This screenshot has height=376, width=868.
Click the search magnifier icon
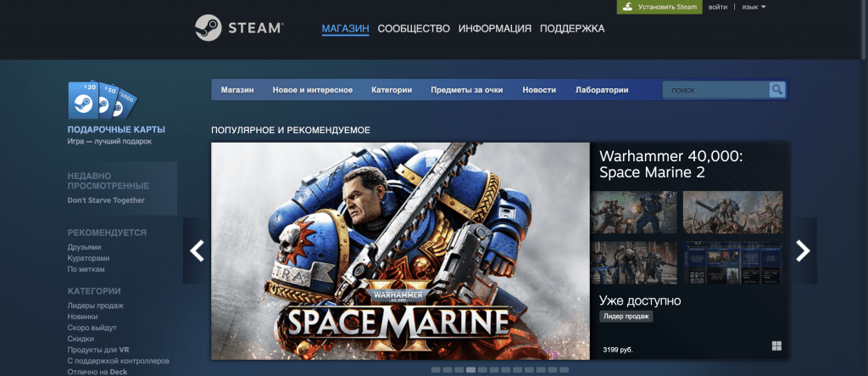coord(777,89)
